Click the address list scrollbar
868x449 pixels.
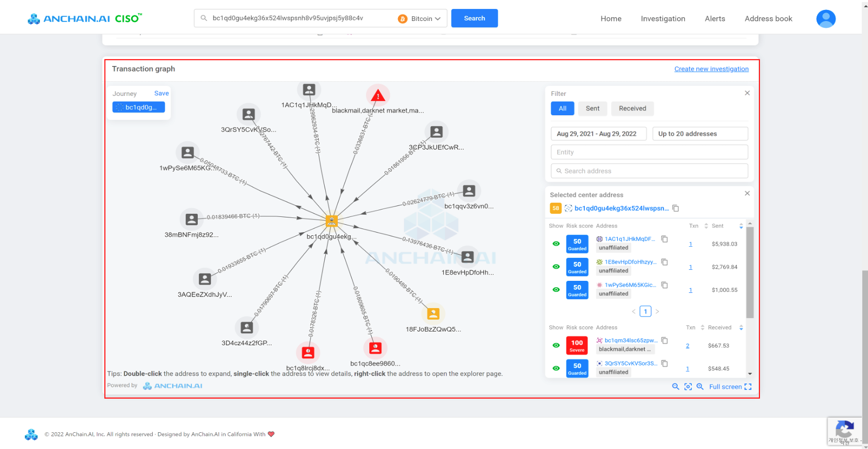click(x=750, y=272)
